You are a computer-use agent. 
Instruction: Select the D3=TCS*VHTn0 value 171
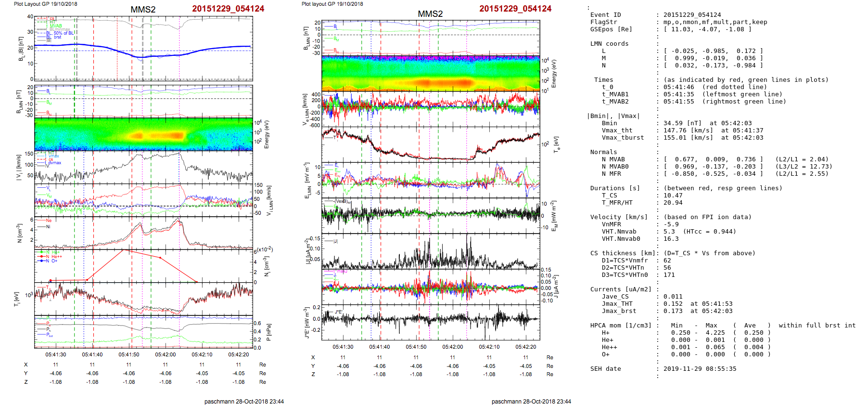pyautogui.click(x=669, y=275)
